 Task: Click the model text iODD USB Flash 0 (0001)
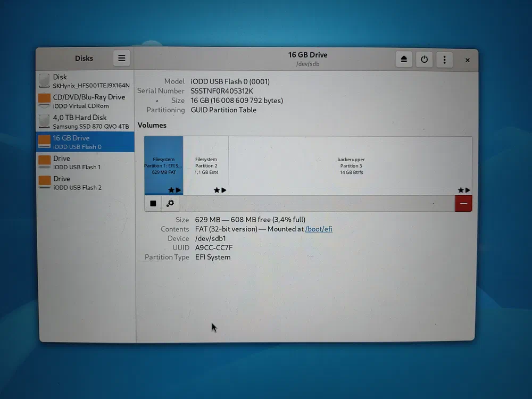click(230, 81)
